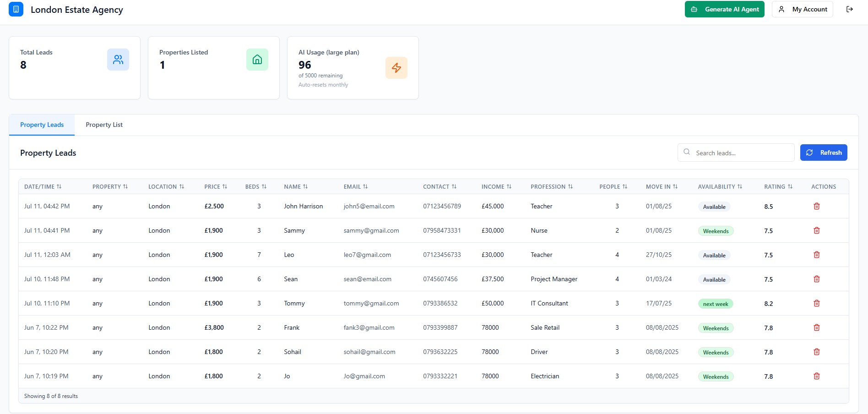Click the £3,800 price cell
The image size is (868, 414).
(x=214, y=327)
